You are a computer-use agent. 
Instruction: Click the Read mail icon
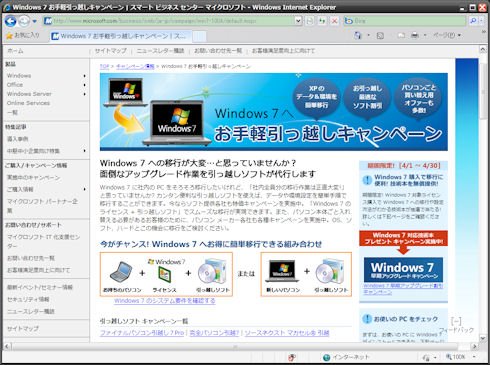(401, 35)
